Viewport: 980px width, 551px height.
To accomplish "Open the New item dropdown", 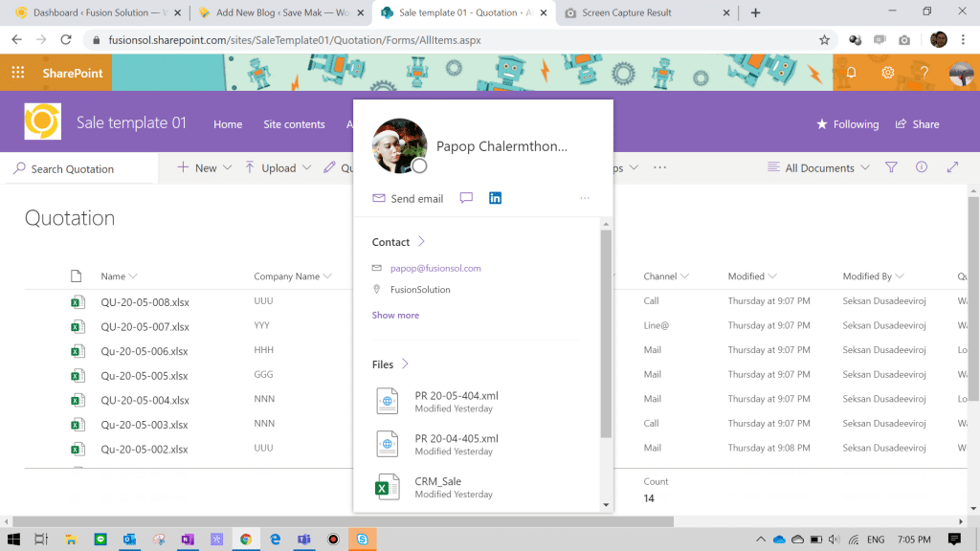I will 205,168.
